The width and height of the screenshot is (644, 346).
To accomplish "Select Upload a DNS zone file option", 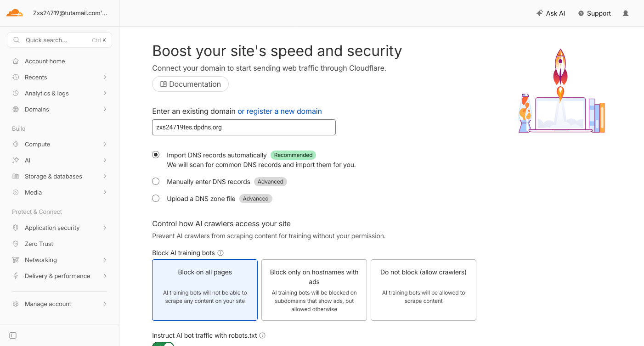I will [156, 199].
